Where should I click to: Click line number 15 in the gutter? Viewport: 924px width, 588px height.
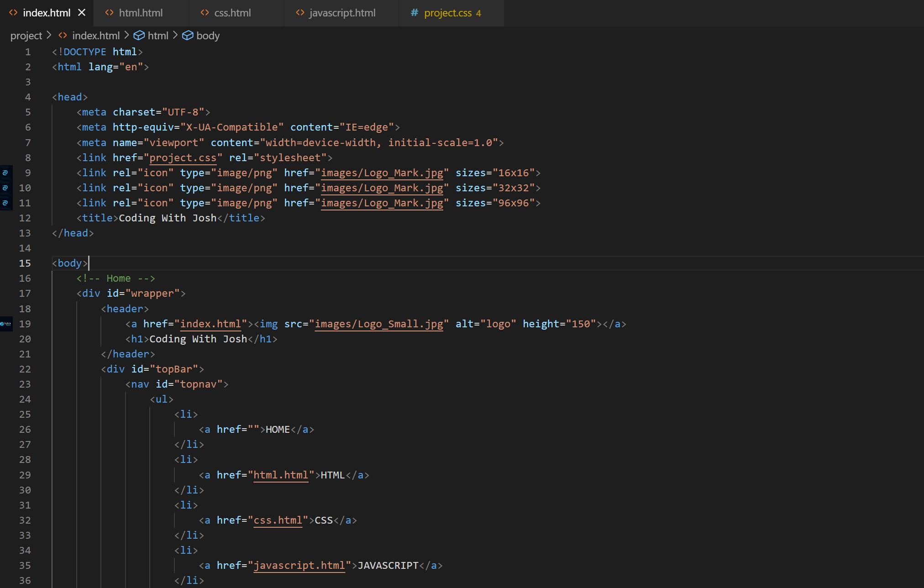click(x=25, y=263)
